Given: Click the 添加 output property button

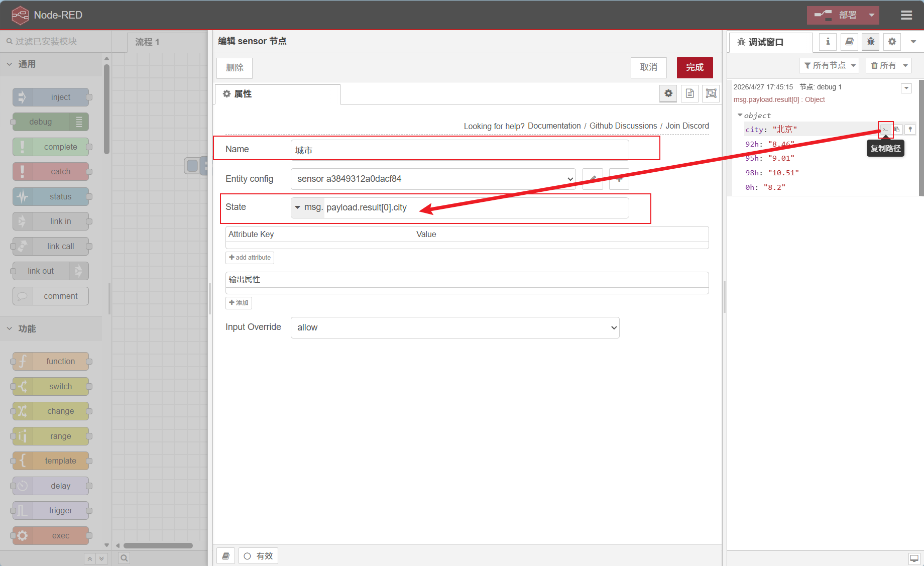Looking at the screenshot, I should [239, 303].
